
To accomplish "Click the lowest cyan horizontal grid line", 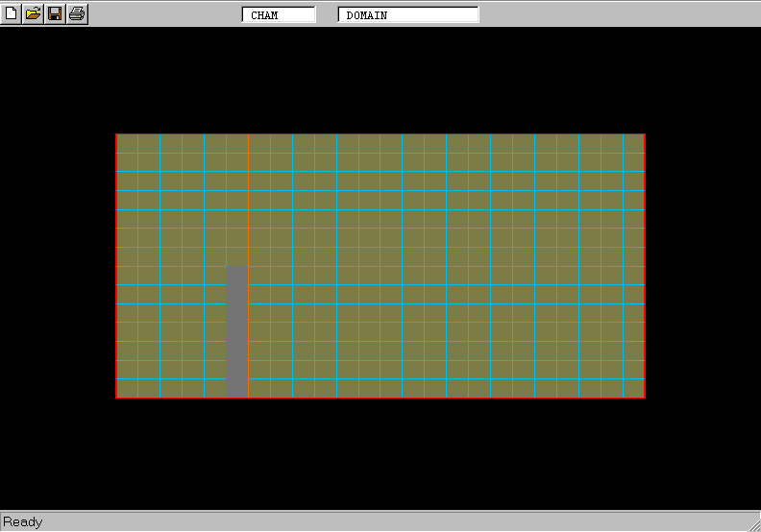I will tap(384, 379).
